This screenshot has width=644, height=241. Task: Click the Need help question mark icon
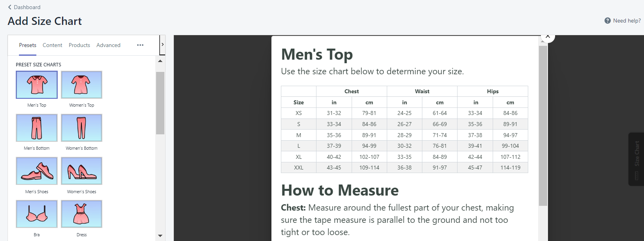pyautogui.click(x=608, y=21)
